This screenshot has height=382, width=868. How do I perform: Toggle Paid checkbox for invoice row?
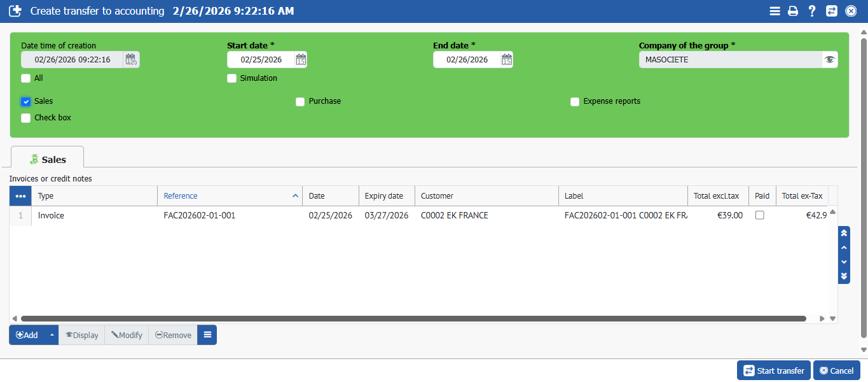[759, 215]
